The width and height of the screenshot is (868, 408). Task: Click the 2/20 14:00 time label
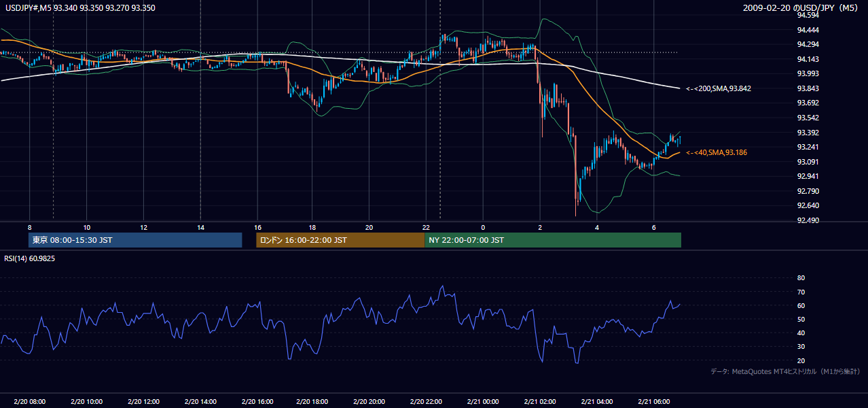tap(200, 402)
